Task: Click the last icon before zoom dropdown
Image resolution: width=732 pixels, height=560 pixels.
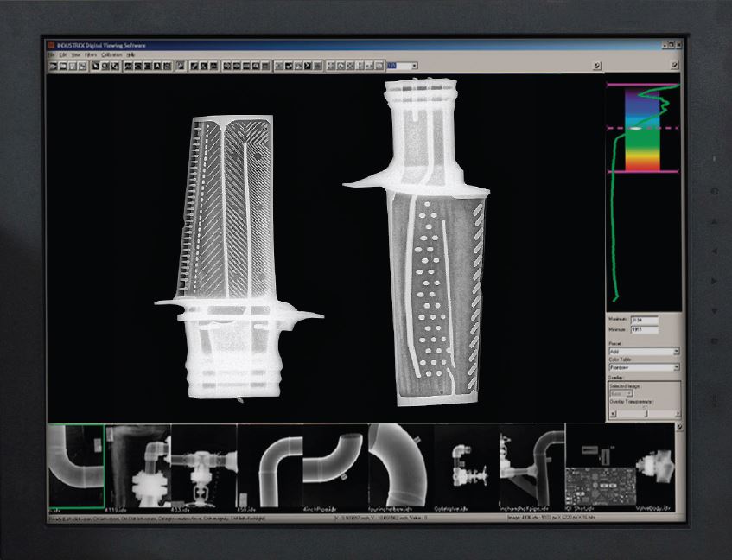Action: click(x=380, y=66)
